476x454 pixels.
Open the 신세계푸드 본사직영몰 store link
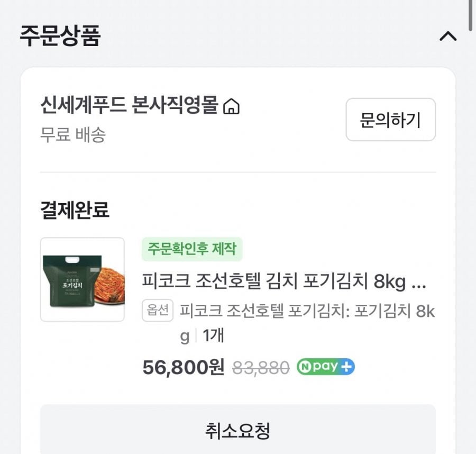click(129, 106)
